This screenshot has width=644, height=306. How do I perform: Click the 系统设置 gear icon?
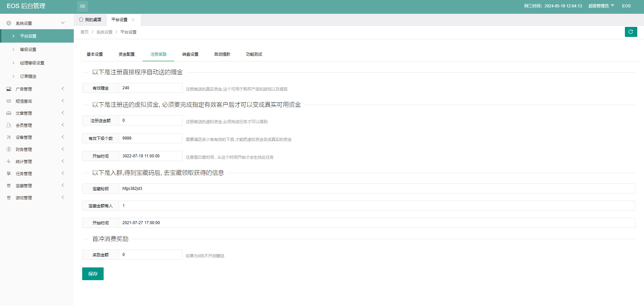pyautogui.click(x=9, y=23)
